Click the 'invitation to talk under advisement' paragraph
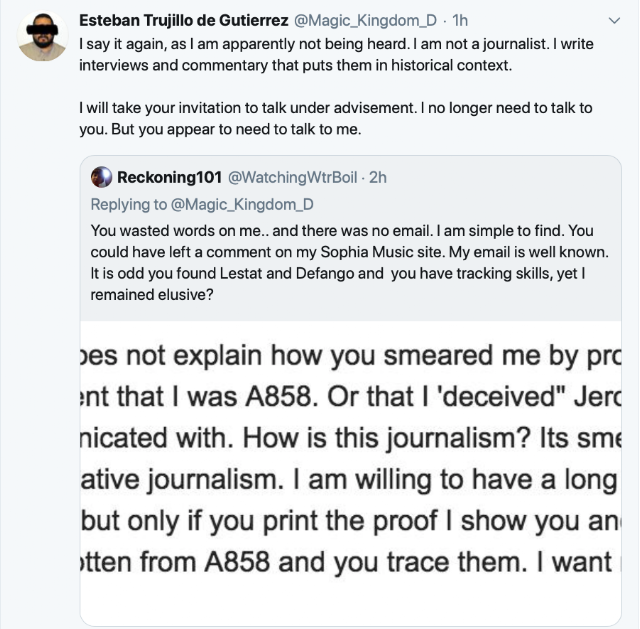Screen dimensions: 640x629 pos(340,116)
